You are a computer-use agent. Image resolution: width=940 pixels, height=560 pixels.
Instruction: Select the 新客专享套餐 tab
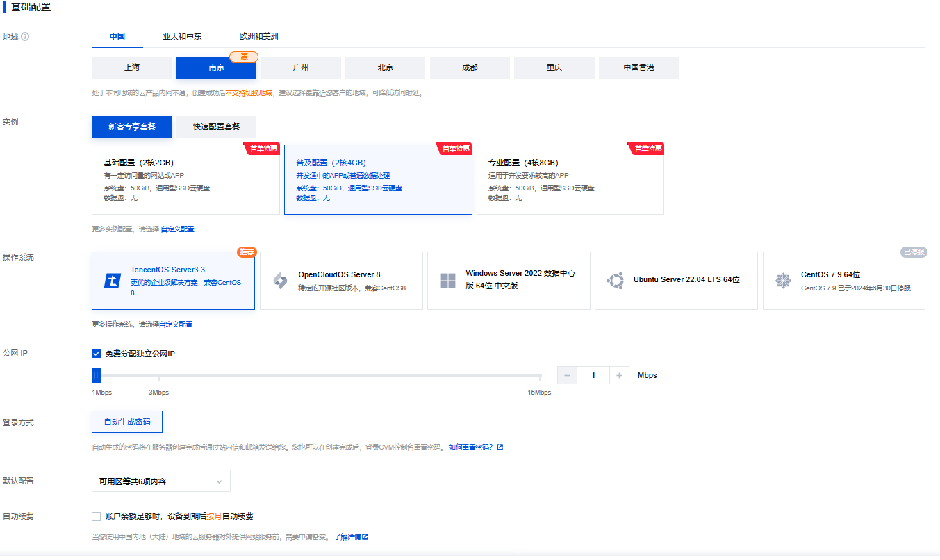click(x=132, y=127)
